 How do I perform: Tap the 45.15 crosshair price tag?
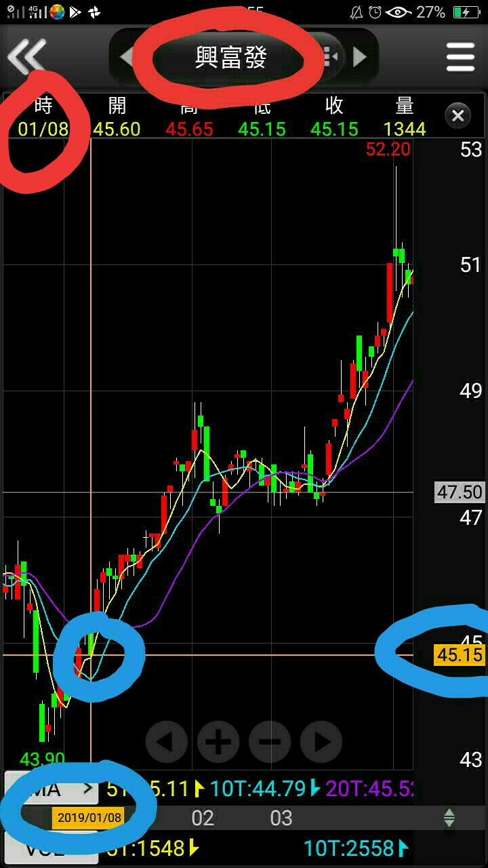[x=460, y=655]
